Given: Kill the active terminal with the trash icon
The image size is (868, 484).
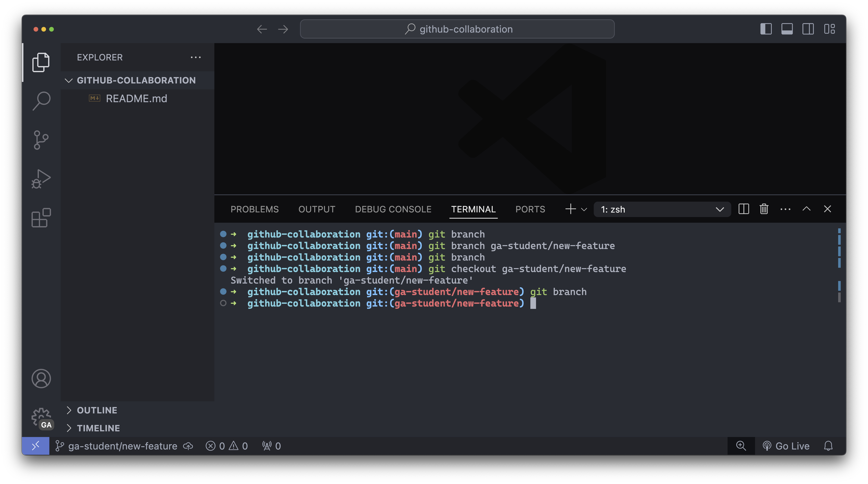Looking at the screenshot, I should pyautogui.click(x=763, y=209).
